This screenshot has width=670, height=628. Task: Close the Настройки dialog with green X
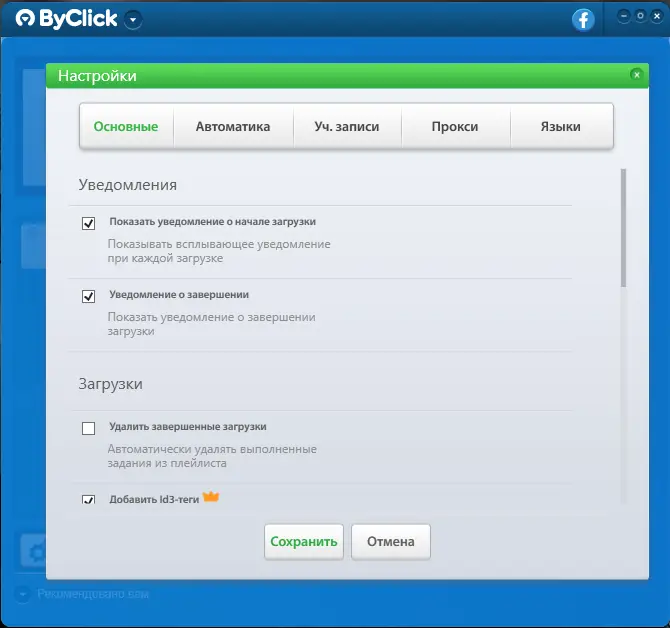pos(637,75)
